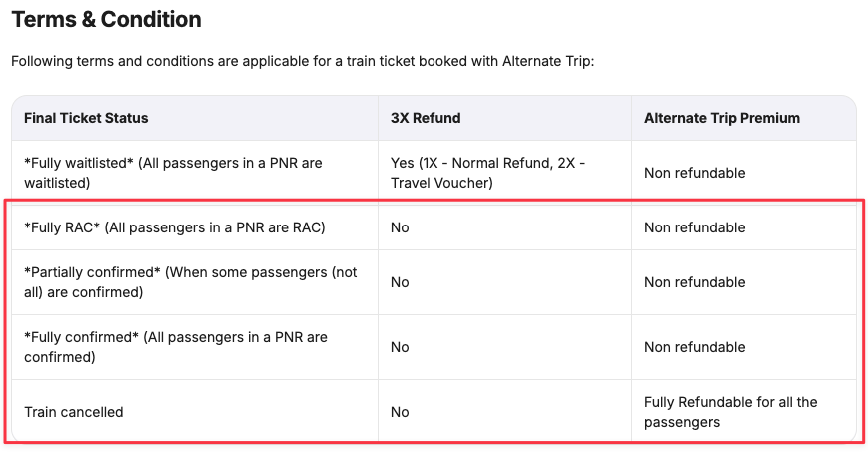Click the "Terms & Condition" heading

(106, 20)
